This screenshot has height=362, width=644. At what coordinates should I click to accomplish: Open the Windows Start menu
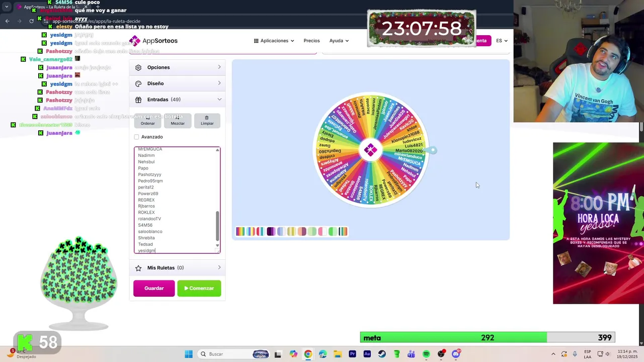(x=189, y=354)
